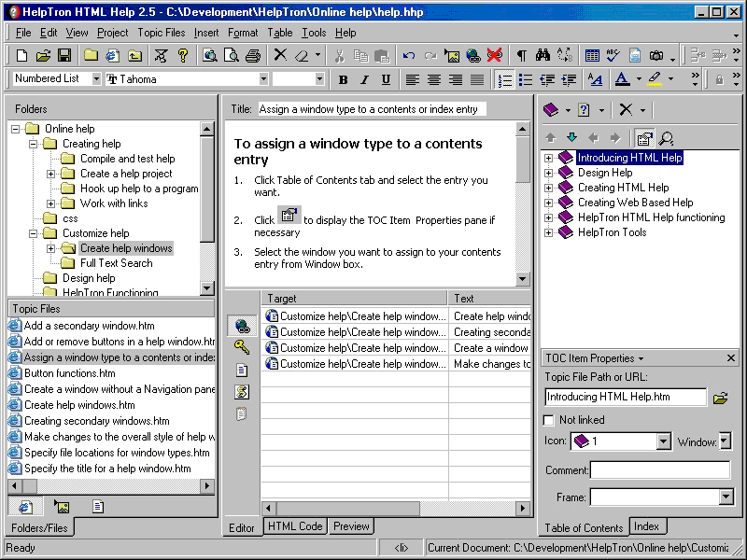
Task: Click the Insert Hyperlink globe icon
Action: 473,56
